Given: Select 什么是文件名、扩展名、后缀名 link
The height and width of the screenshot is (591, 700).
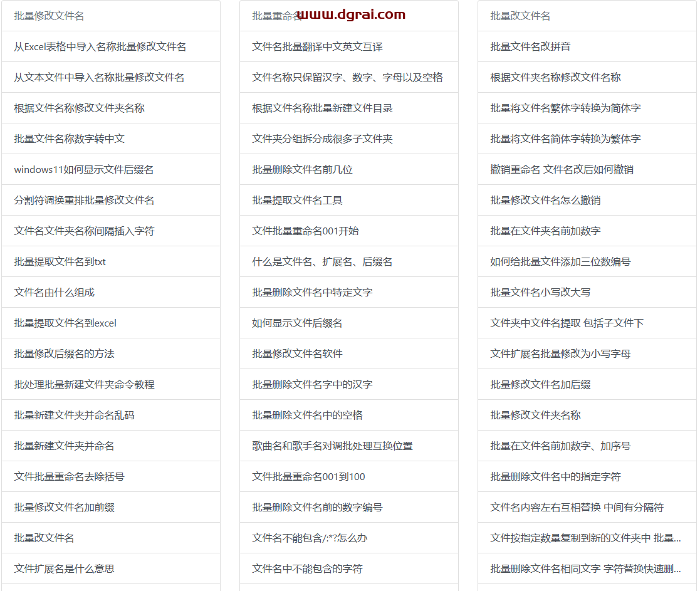Looking at the screenshot, I should (x=322, y=261).
